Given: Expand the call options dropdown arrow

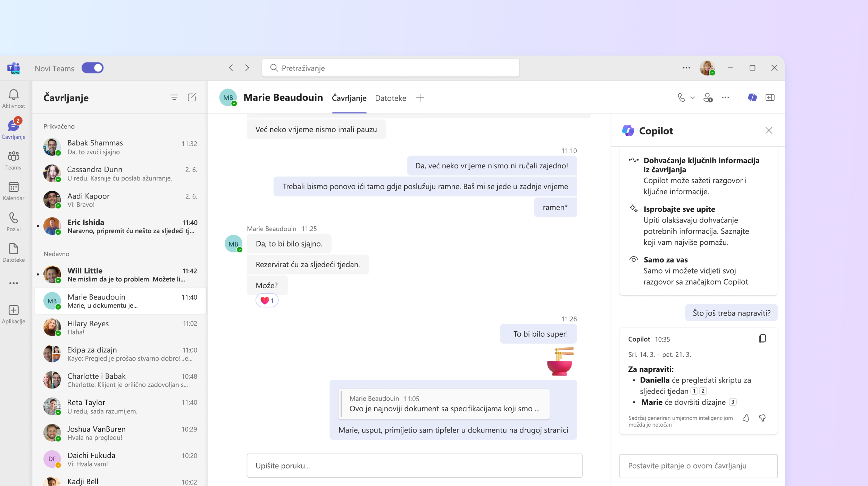Looking at the screenshot, I should (x=693, y=98).
